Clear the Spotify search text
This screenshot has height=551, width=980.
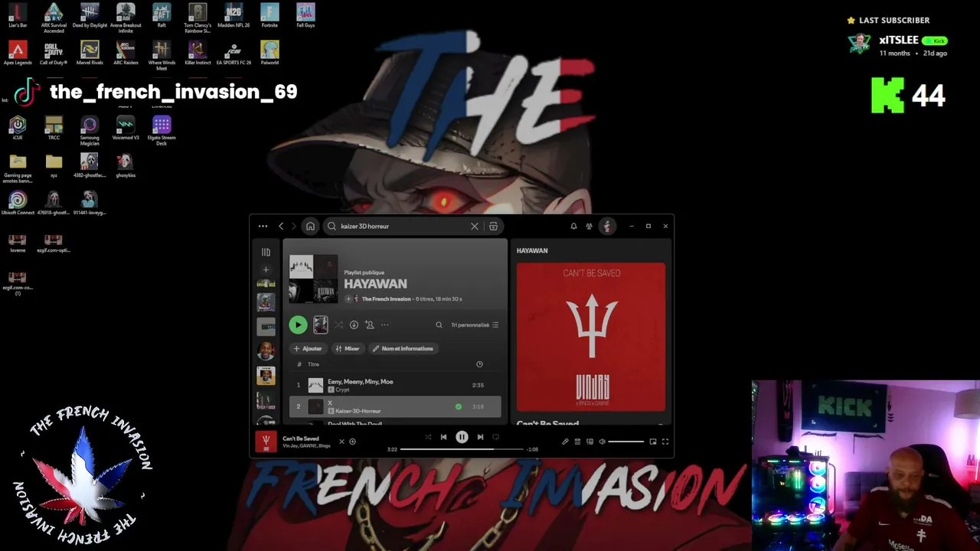pos(475,227)
